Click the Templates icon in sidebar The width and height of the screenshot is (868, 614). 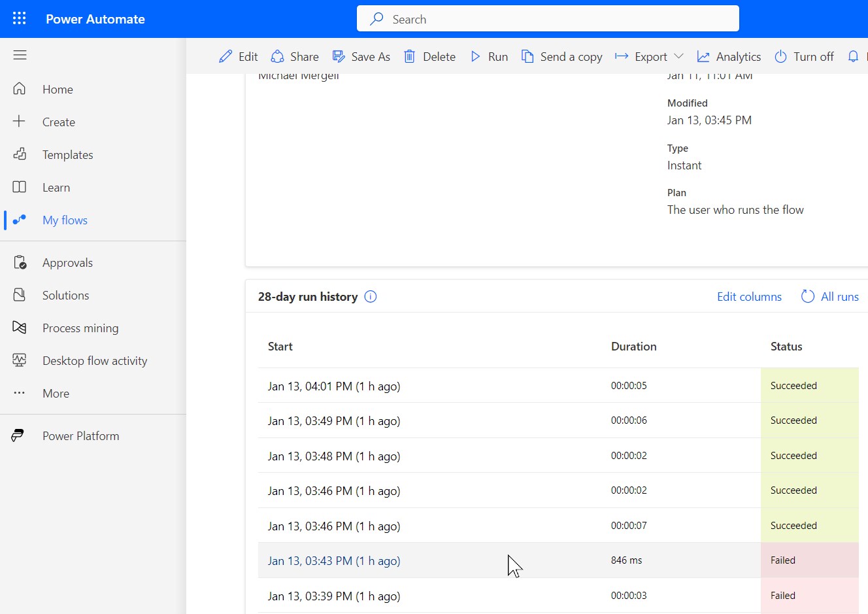(x=20, y=154)
